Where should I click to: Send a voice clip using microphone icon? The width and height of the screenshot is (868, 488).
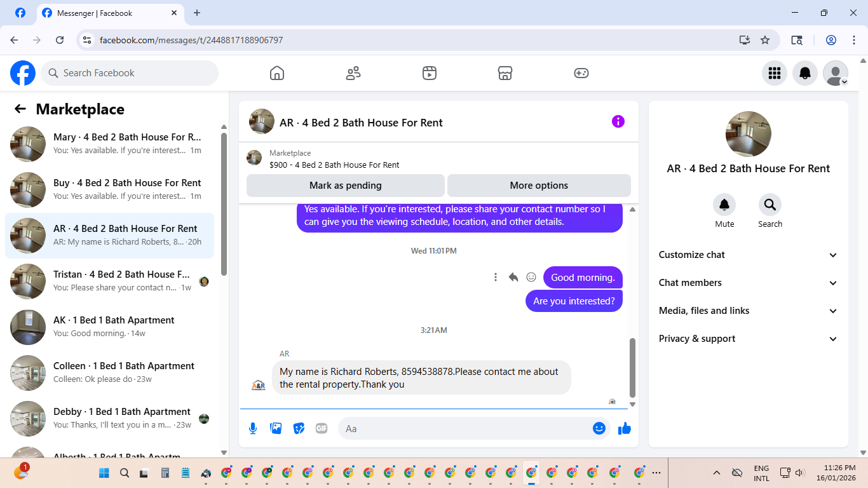253,428
